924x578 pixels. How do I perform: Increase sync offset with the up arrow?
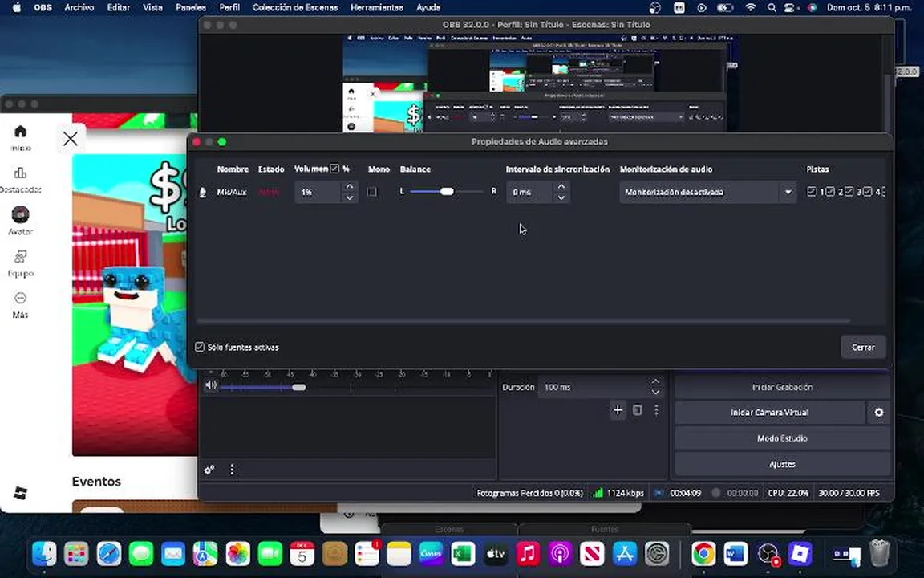561,186
